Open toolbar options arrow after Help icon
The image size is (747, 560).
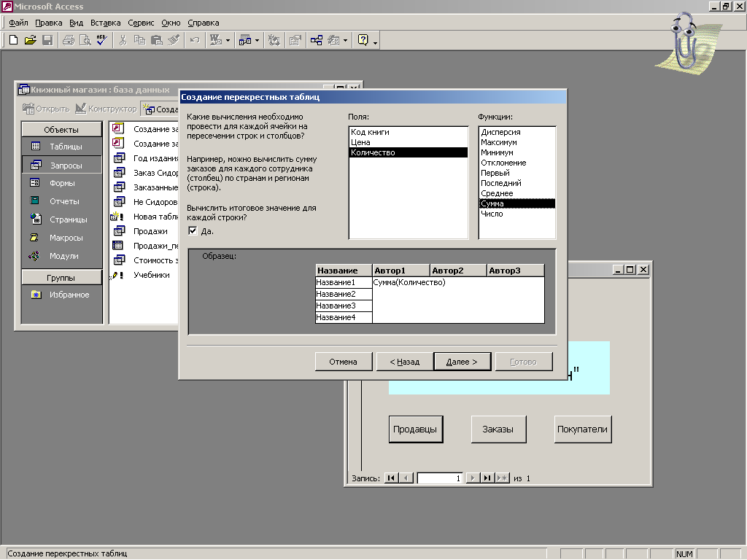click(376, 42)
